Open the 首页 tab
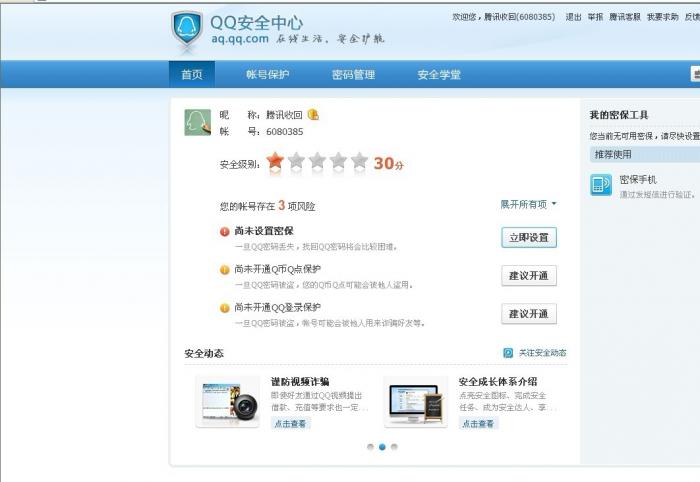 (x=192, y=75)
